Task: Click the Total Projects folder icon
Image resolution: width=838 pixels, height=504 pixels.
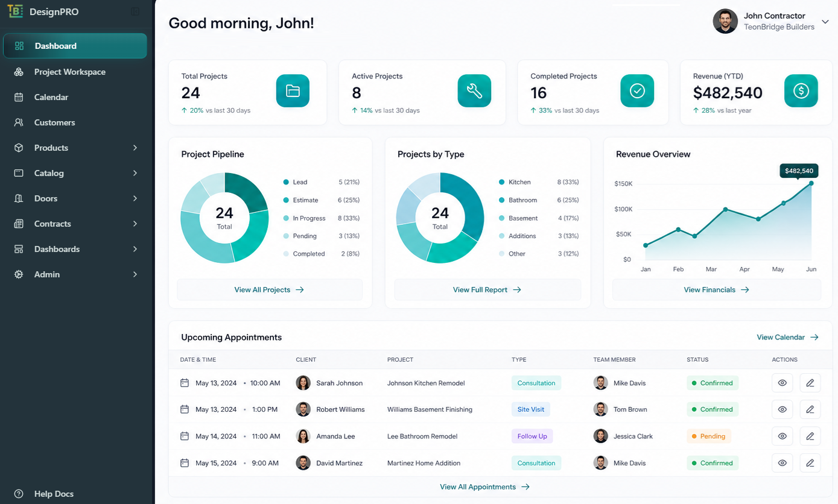Action: pyautogui.click(x=293, y=91)
